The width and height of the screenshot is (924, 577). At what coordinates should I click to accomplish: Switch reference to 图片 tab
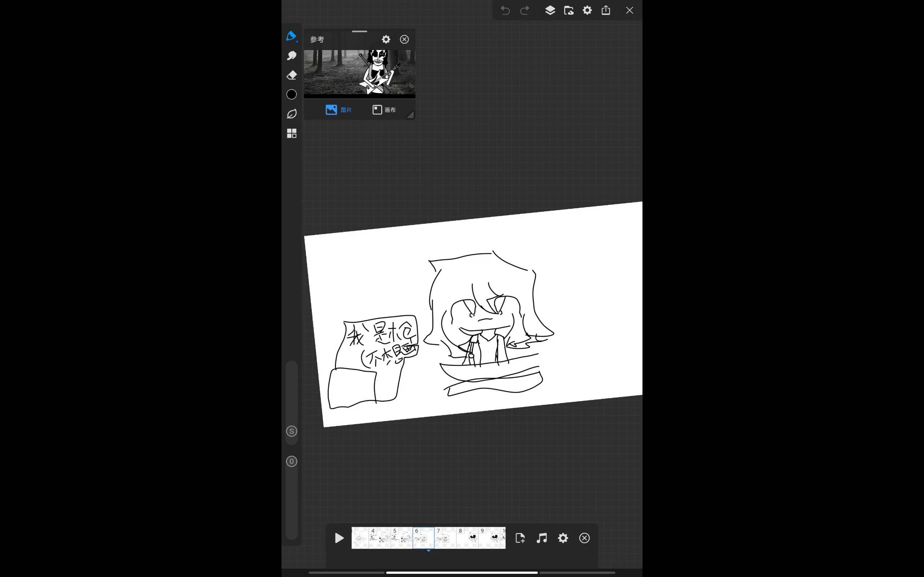tap(339, 110)
